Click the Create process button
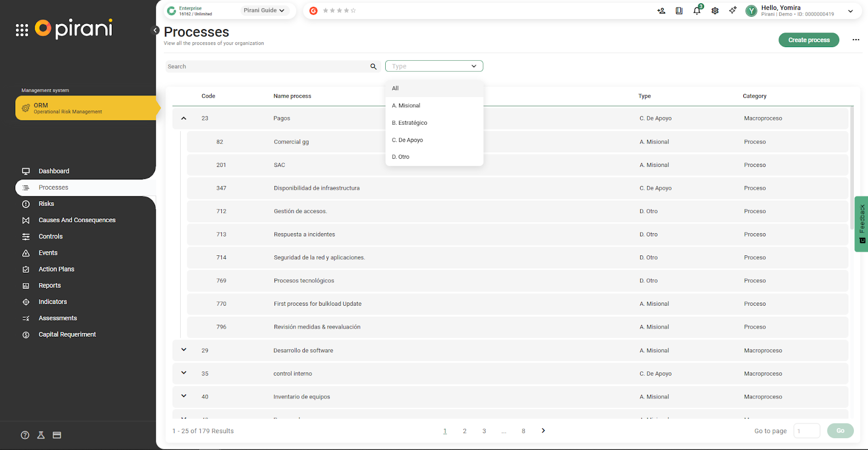 click(x=808, y=40)
